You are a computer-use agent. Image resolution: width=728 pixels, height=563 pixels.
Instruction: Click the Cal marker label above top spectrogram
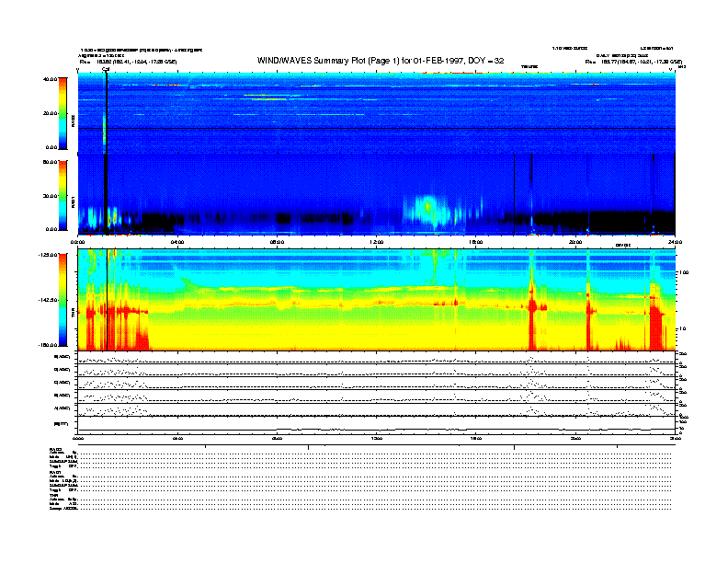[106, 70]
